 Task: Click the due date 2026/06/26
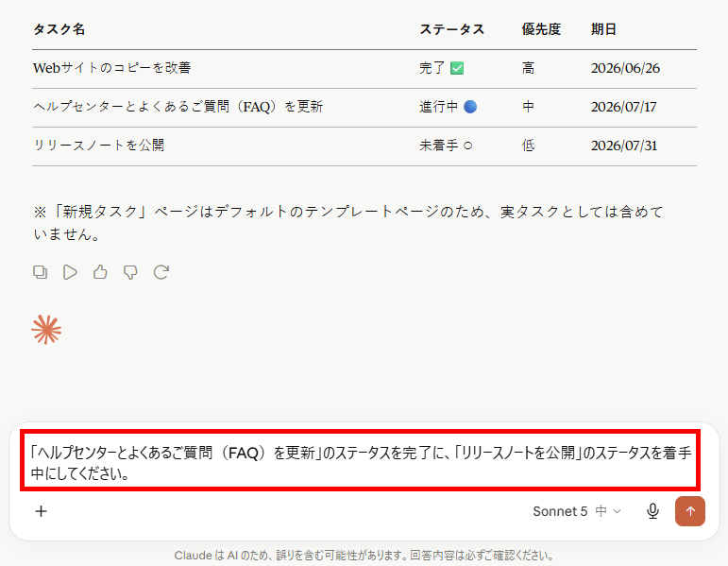coord(625,68)
